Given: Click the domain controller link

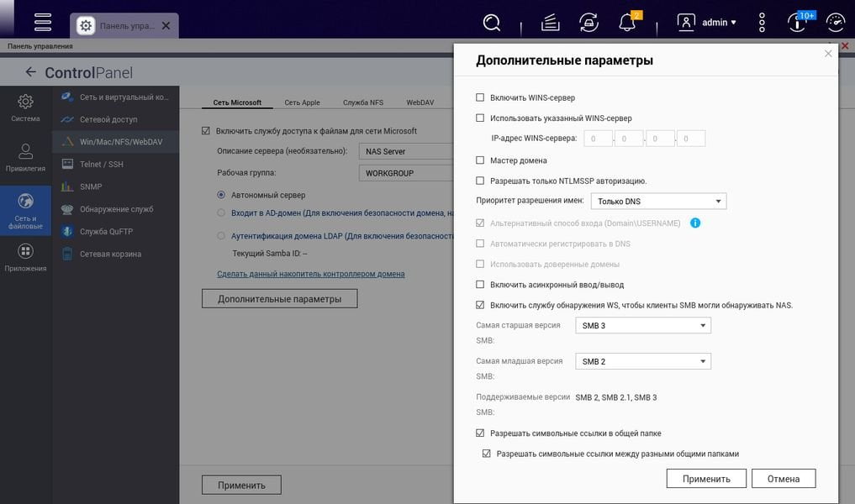Looking at the screenshot, I should [311, 274].
